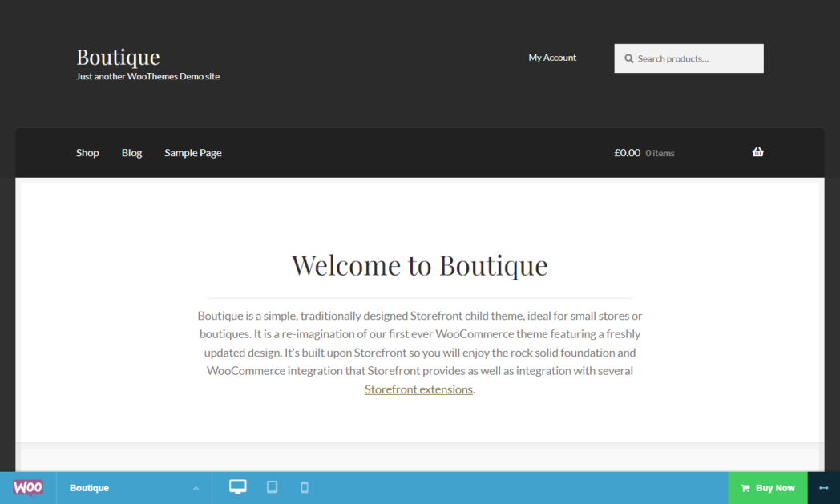Click the Buy Now button
Viewport: 840px width, 504px height.
point(768,488)
